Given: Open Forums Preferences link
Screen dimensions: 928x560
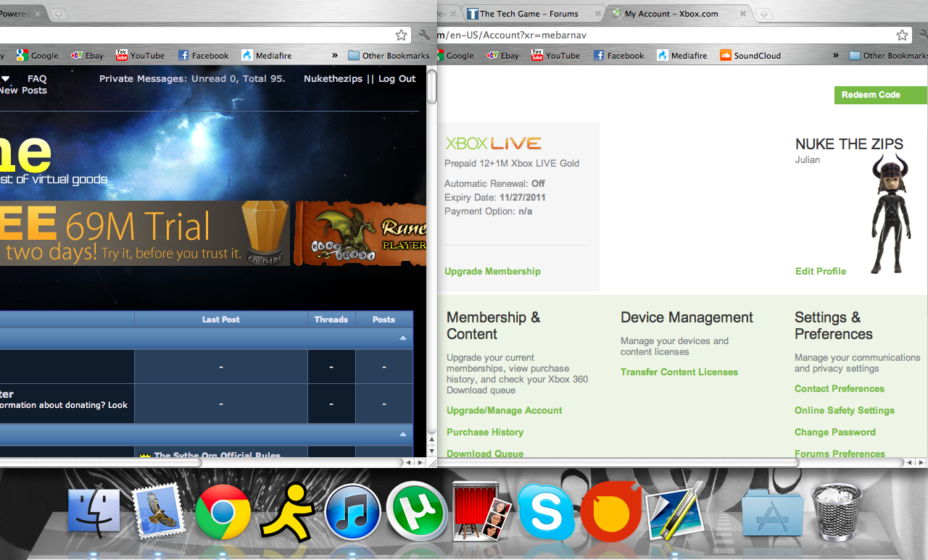Looking at the screenshot, I should click(x=840, y=453).
